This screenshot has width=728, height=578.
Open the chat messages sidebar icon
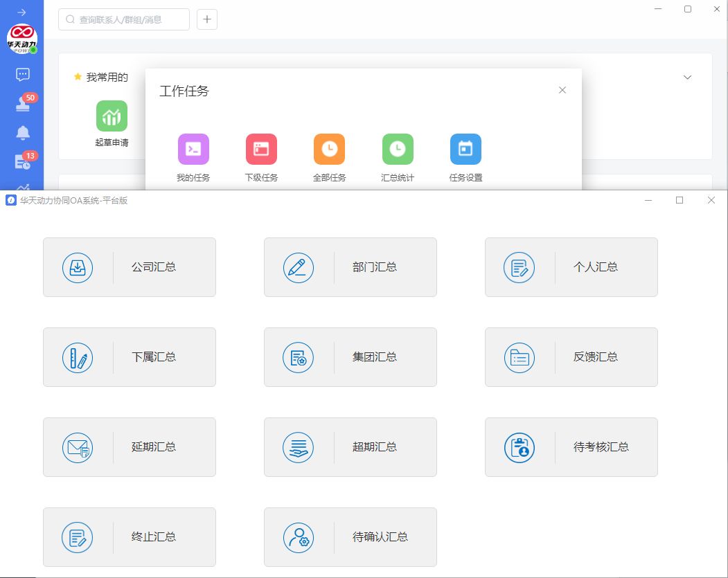pyautogui.click(x=22, y=74)
